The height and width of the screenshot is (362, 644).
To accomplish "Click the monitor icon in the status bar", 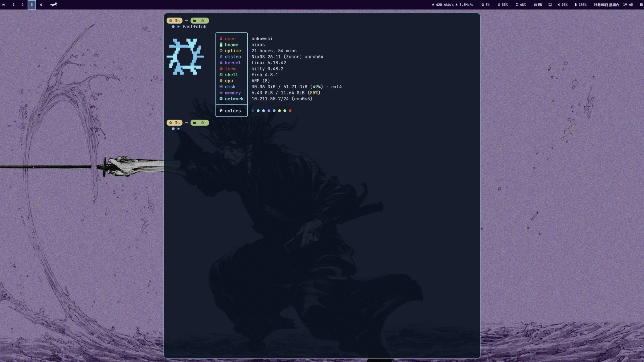I will 550,5.
